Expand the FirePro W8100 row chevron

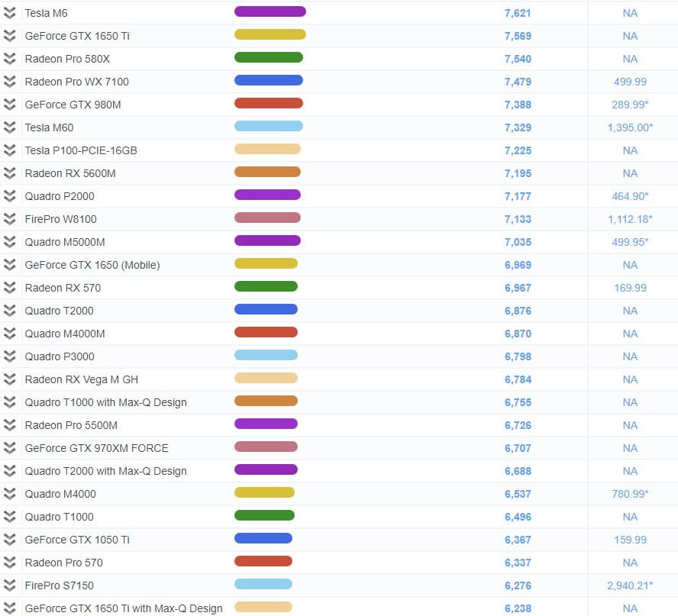(9, 219)
